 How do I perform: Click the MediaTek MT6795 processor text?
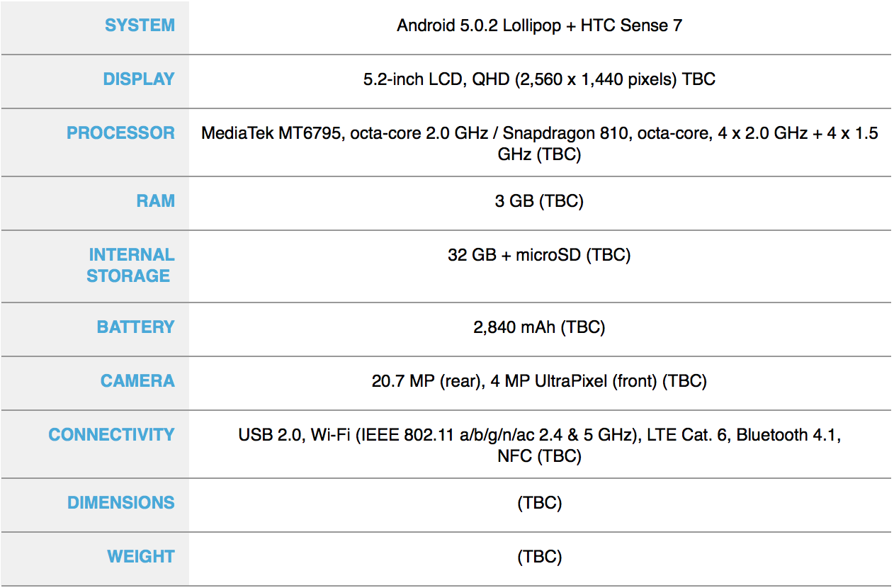pos(273,133)
